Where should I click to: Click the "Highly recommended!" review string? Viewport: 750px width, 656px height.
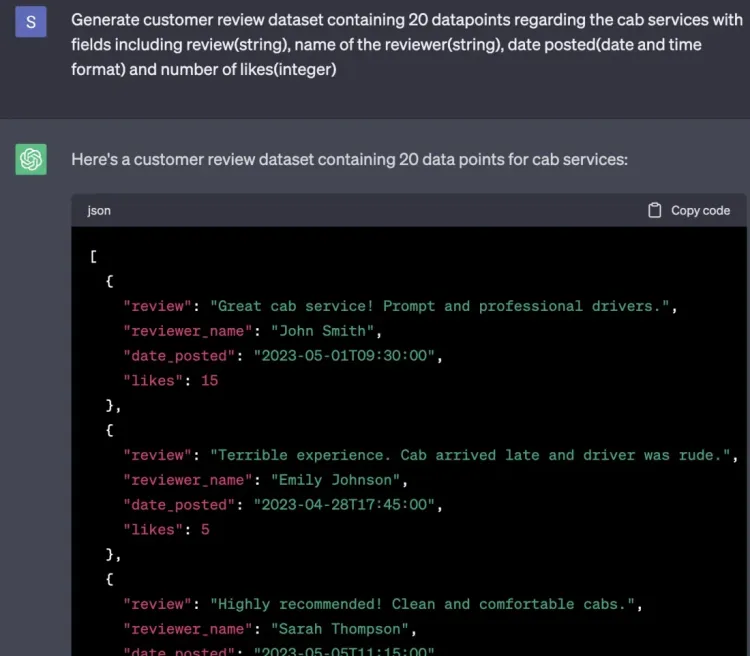[424, 604]
